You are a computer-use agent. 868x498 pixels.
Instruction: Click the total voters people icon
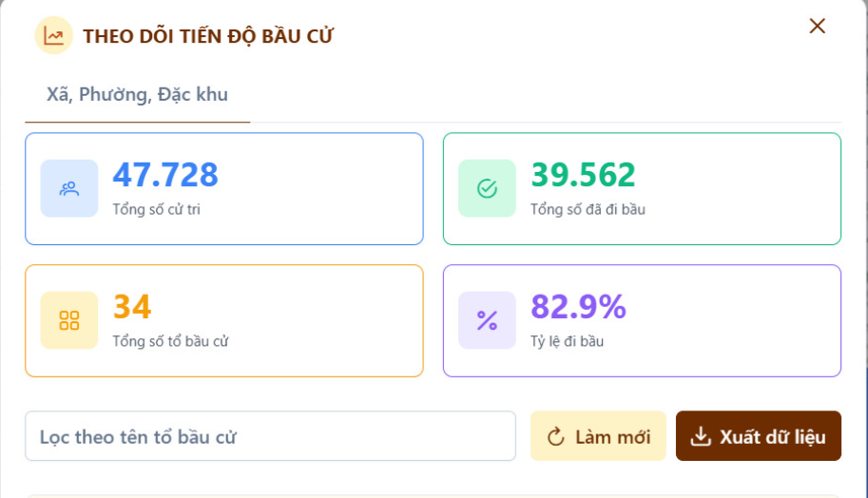pos(69,188)
